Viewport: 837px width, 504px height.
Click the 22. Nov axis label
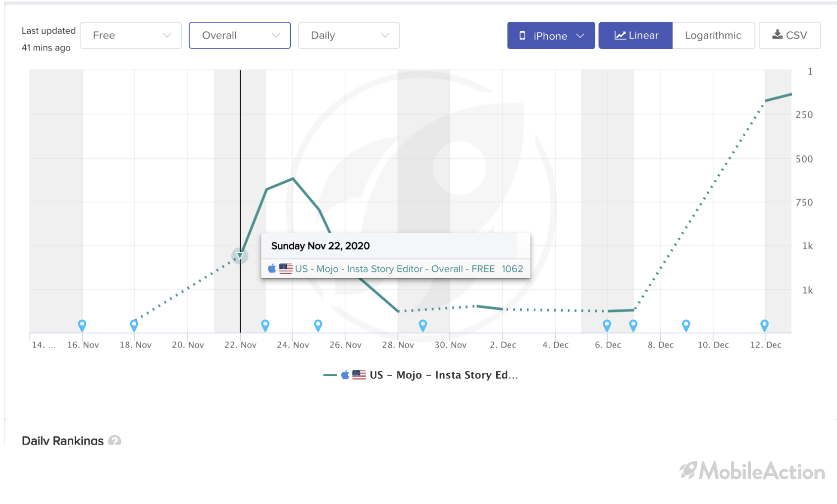point(240,345)
